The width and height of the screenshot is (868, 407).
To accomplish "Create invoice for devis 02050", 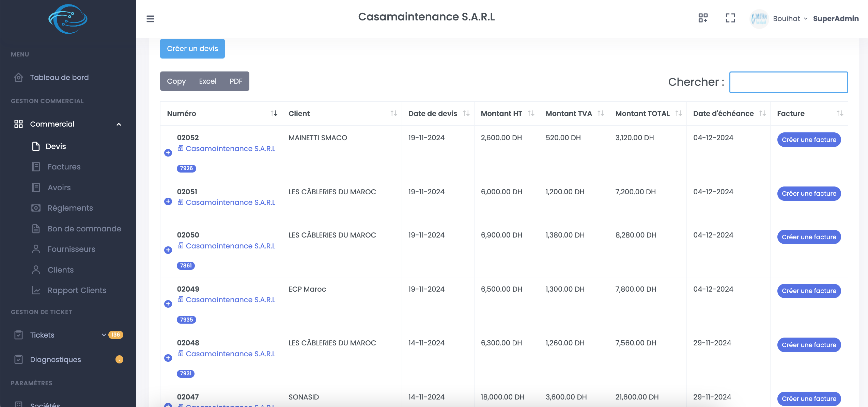I will point(809,237).
